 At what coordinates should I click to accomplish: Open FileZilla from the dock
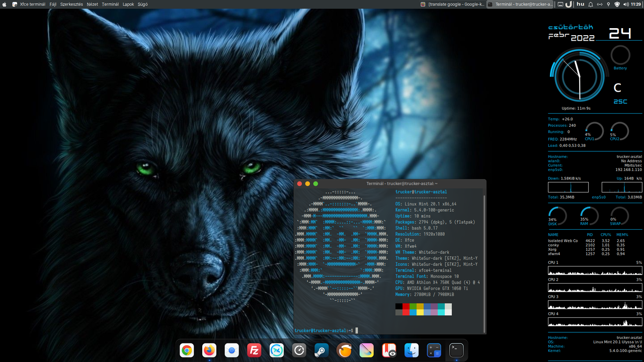point(254,350)
